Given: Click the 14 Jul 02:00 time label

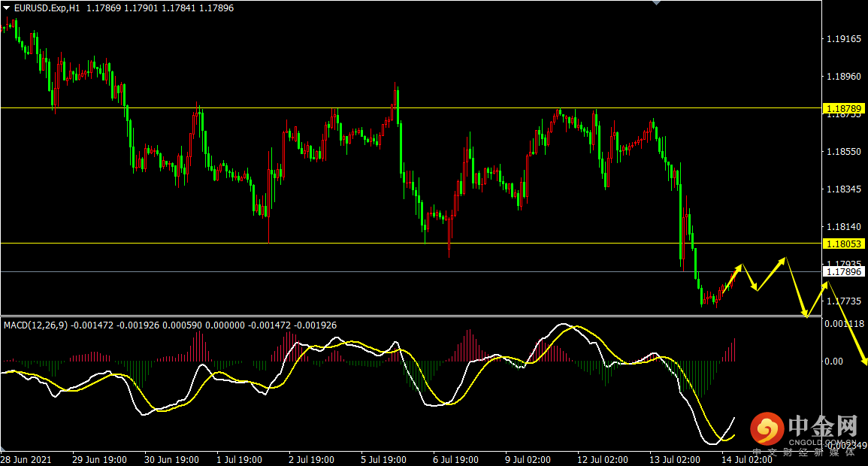Looking at the screenshot, I should (747, 458).
